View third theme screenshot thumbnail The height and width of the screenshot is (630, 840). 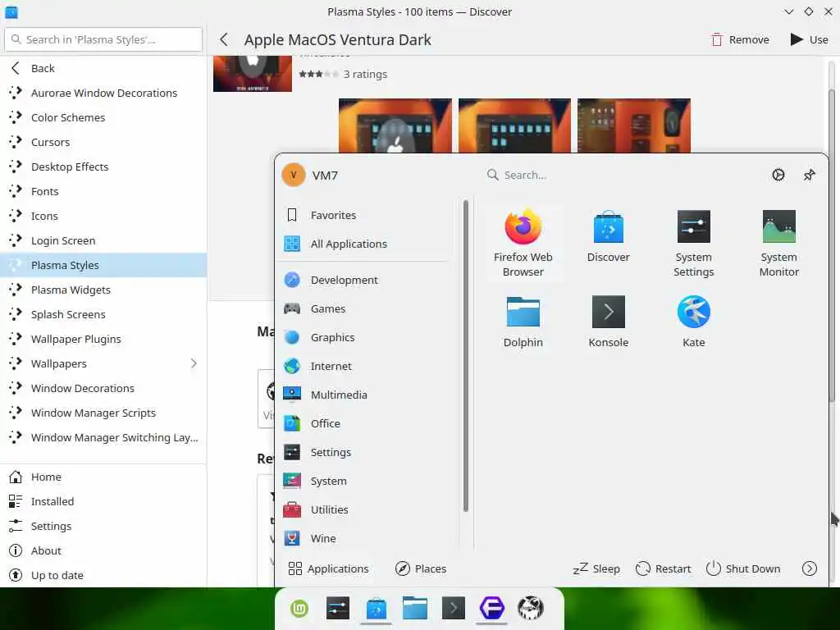click(x=634, y=126)
